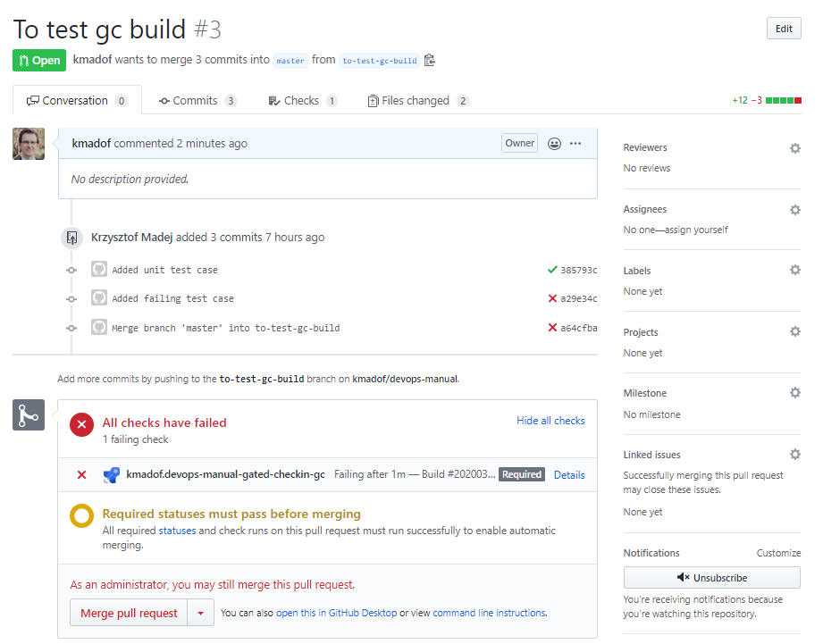Click kmadof username in the PR header
Screen dimensions: 823x644
pos(92,59)
